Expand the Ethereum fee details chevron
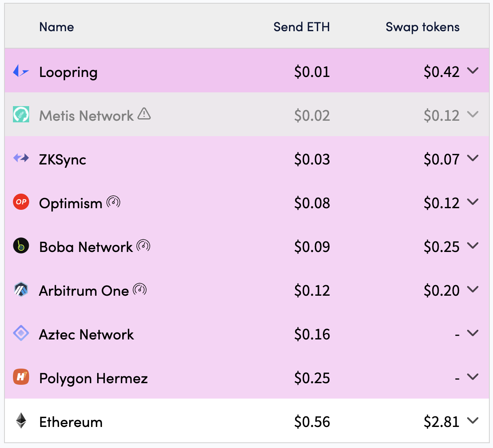Image resolution: width=493 pixels, height=448 pixels. (474, 421)
